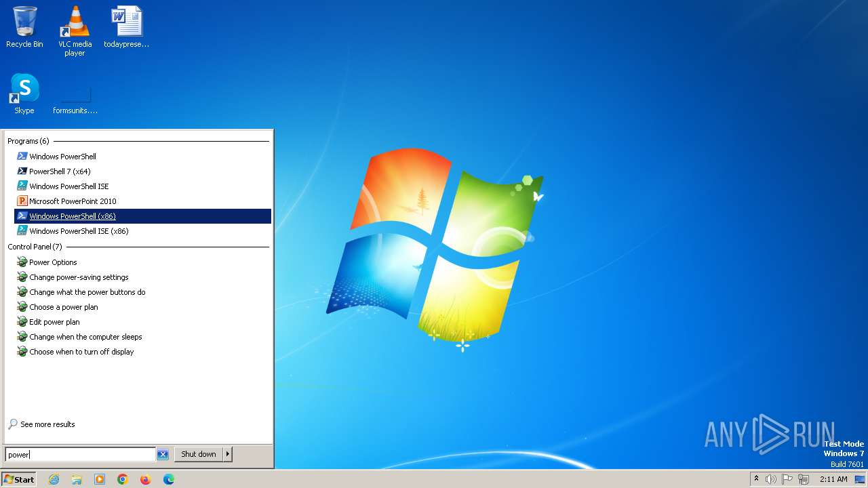
Task: Click the PowerShell 7 (x64) icon
Action: point(22,171)
